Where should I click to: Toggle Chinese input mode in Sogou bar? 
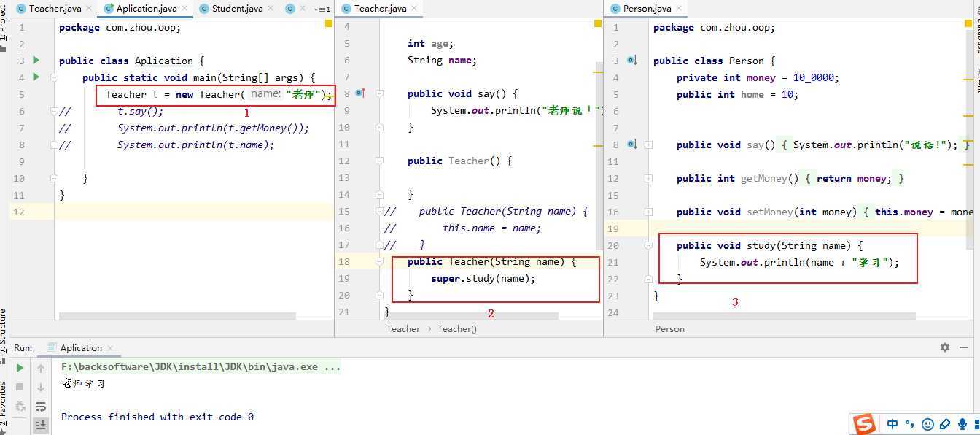[892, 424]
